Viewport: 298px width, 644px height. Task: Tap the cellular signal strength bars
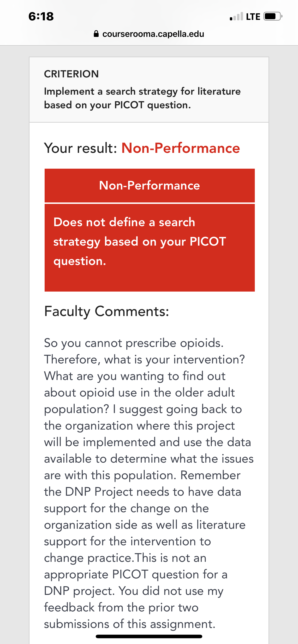pos(236,17)
